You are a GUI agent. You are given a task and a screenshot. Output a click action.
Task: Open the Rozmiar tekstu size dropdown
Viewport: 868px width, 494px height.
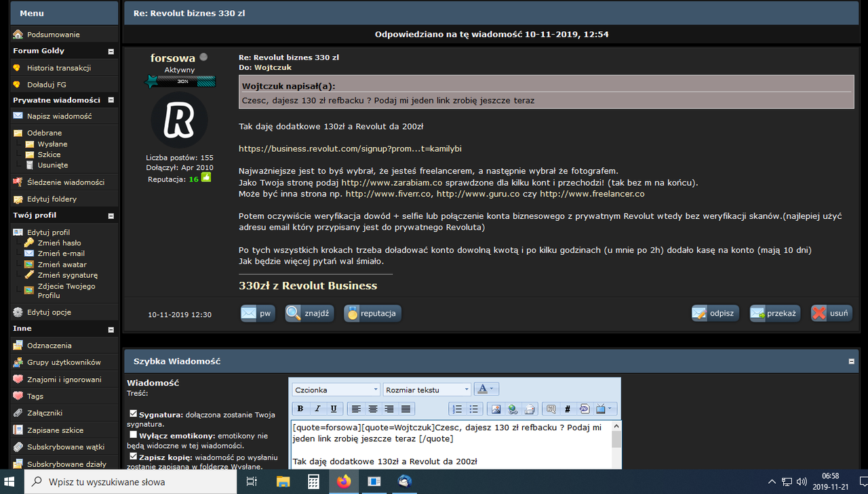tap(427, 390)
